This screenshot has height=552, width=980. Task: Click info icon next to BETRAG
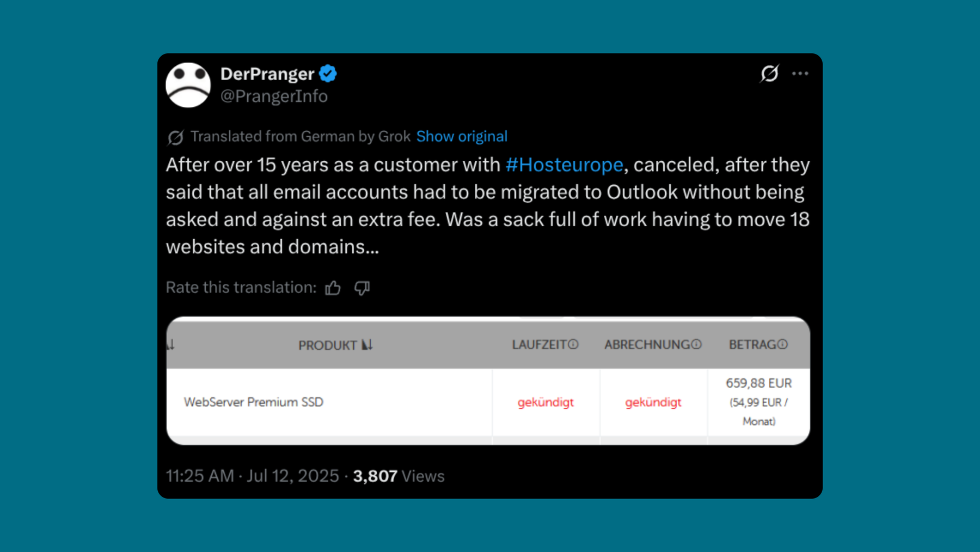[x=782, y=344]
